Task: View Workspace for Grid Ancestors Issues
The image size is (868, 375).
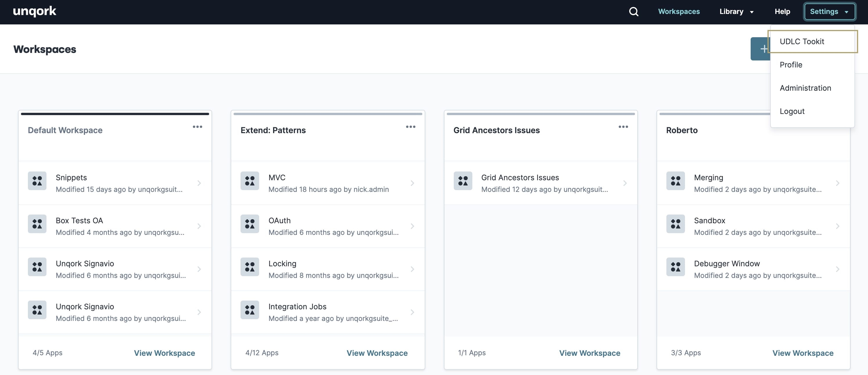Action: point(590,353)
